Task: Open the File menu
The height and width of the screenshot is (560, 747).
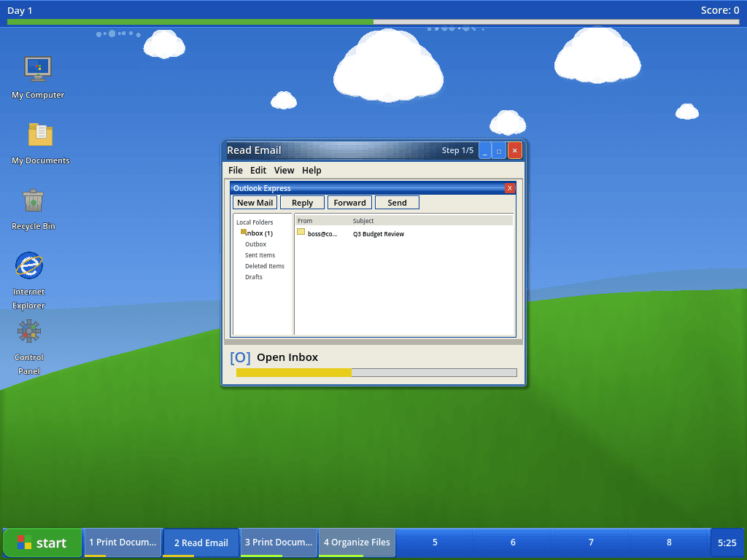Action: point(235,170)
